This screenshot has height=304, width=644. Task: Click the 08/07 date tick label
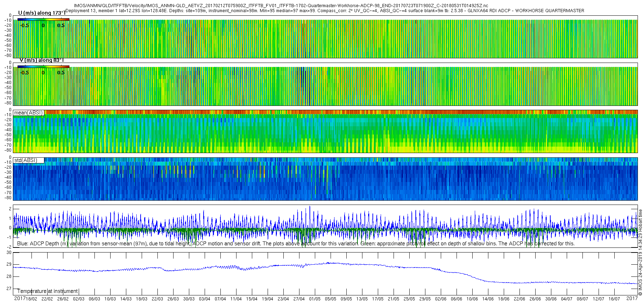(x=582, y=299)
